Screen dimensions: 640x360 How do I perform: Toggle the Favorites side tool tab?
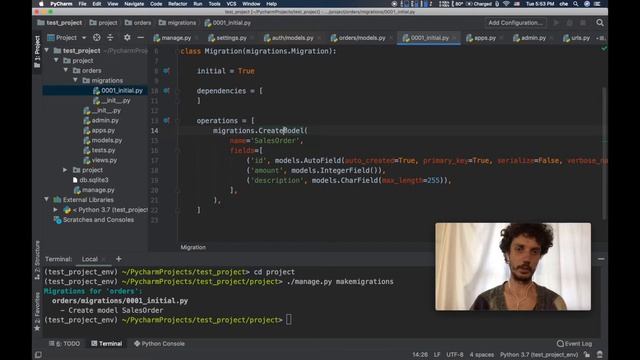click(x=37, y=311)
